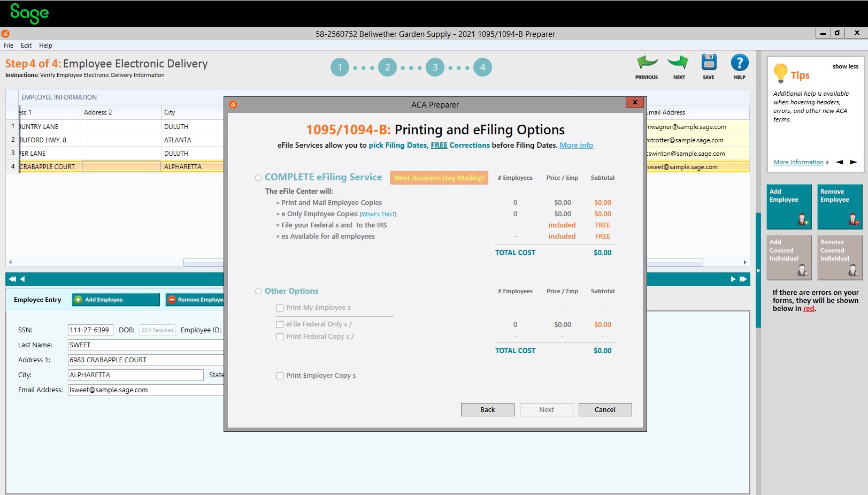Viewport: 868px width, 495px height.
Task: Check Print Federal Copy box
Action: click(280, 337)
